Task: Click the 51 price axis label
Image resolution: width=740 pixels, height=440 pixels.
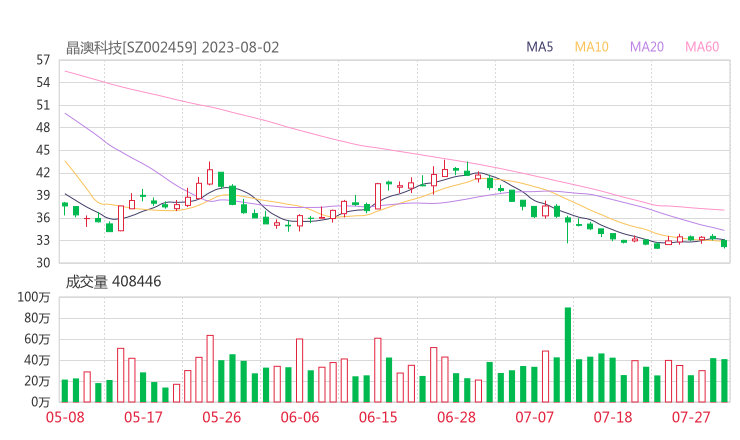Action: click(x=43, y=105)
